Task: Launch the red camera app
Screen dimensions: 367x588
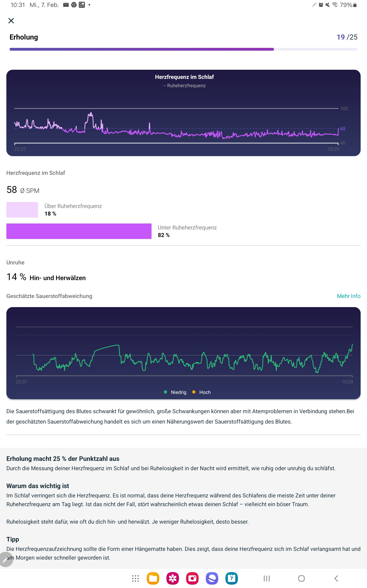Action: (192, 578)
